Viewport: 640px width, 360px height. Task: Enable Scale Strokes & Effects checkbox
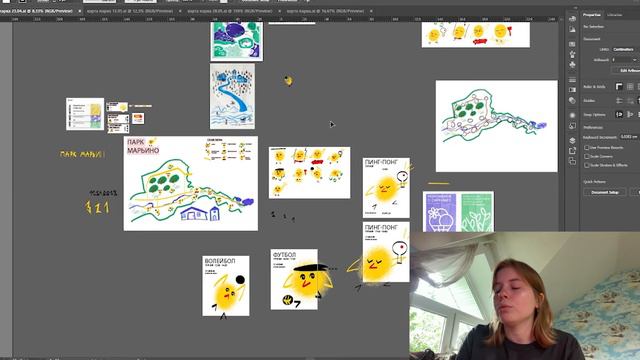coord(587,165)
